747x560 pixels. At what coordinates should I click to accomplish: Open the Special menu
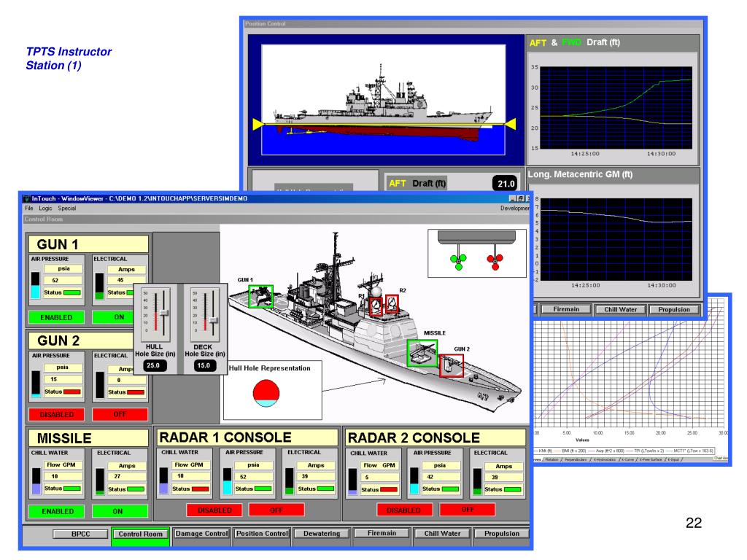click(66, 208)
